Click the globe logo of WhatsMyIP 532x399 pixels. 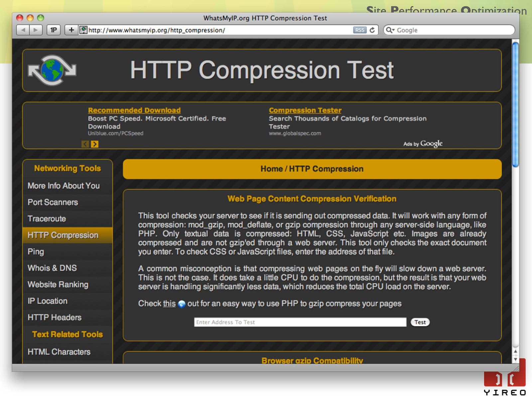point(52,70)
